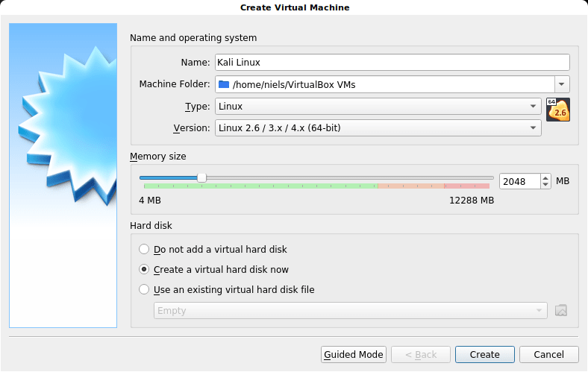Click the Hard disk heading
Viewport: 588px width, 372px height.
pos(151,226)
